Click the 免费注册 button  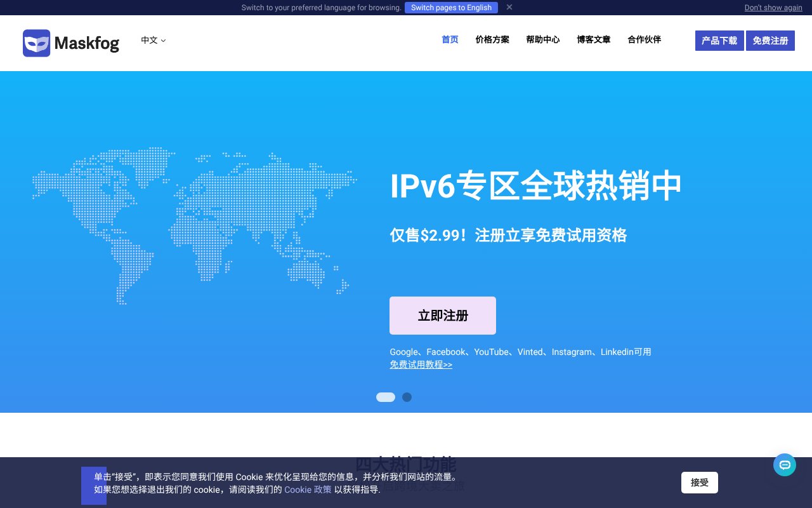pyautogui.click(x=770, y=41)
